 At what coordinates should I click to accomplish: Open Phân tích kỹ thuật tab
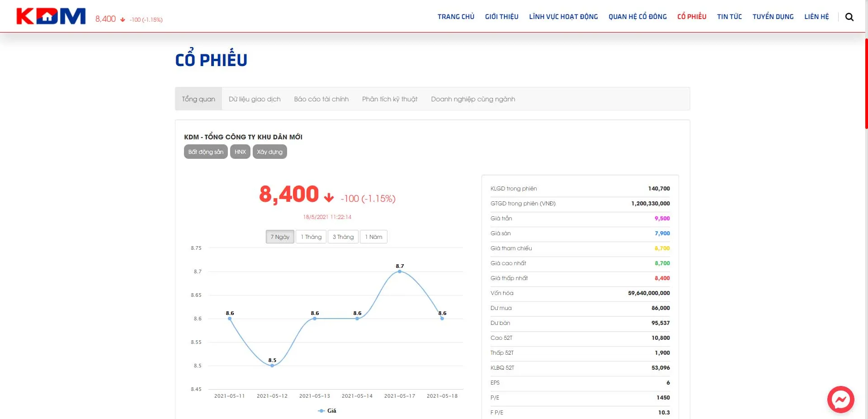[390, 99]
